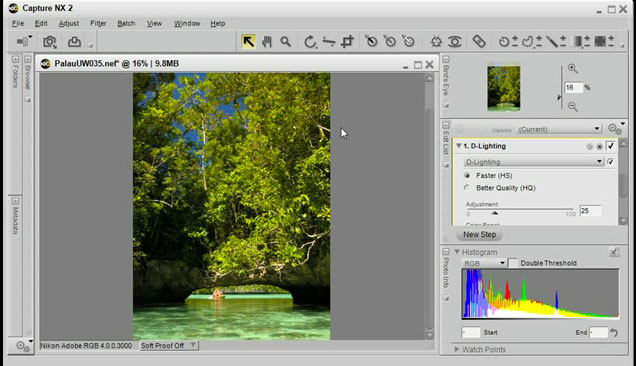Select the Red-Eye Control Point tool

point(455,41)
